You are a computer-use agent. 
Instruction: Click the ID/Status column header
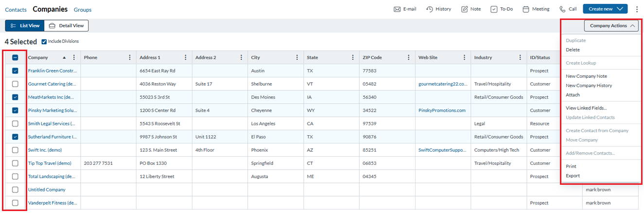pyautogui.click(x=540, y=57)
